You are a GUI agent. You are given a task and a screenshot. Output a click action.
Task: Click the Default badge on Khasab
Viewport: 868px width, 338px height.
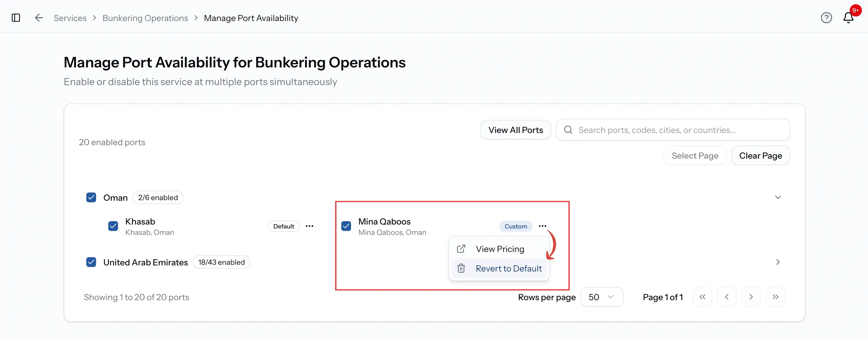click(283, 226)
